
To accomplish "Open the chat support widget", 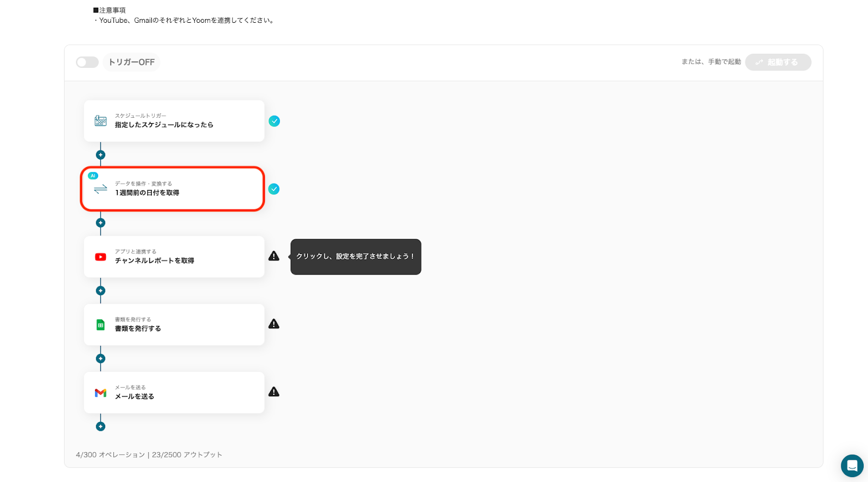I will pyautogui.click(x=852, y=466).
